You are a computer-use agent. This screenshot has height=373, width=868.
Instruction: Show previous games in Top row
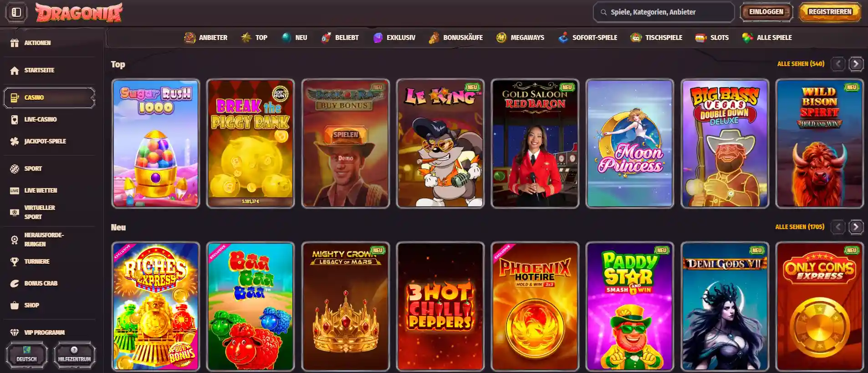point(838,64)
